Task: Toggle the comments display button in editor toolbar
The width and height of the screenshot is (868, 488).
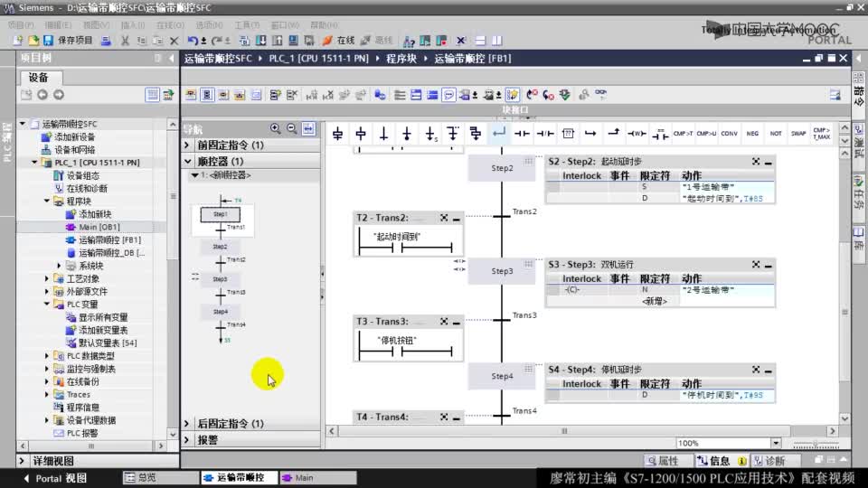Action: (449, 95)
